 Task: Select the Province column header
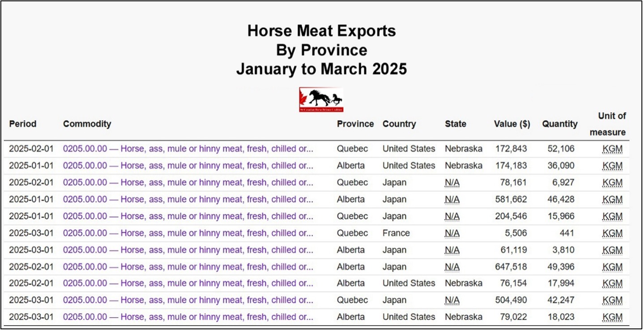(x=355, y=124)
